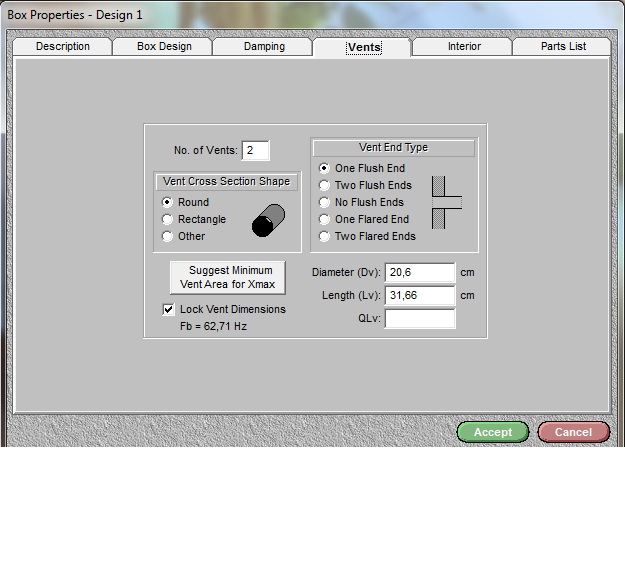The height and width of the screenshot is (562, 625).
Task: Click the flush end vent diagram
Action: pos(447,202)
